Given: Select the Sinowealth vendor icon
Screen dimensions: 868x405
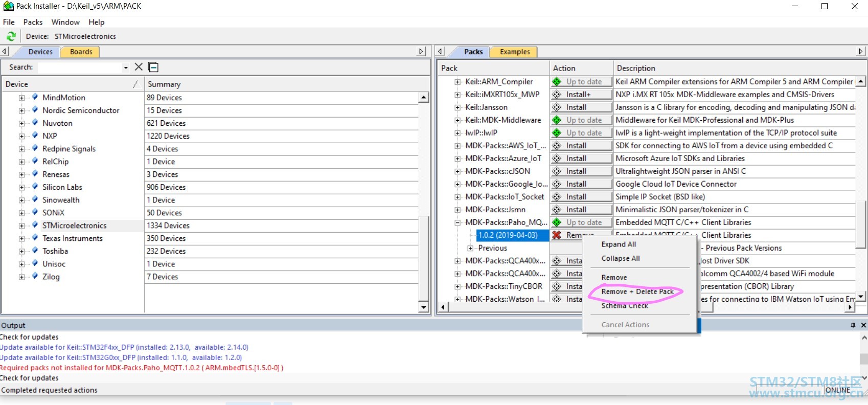Looking at the screenshot, I should 35,199.
